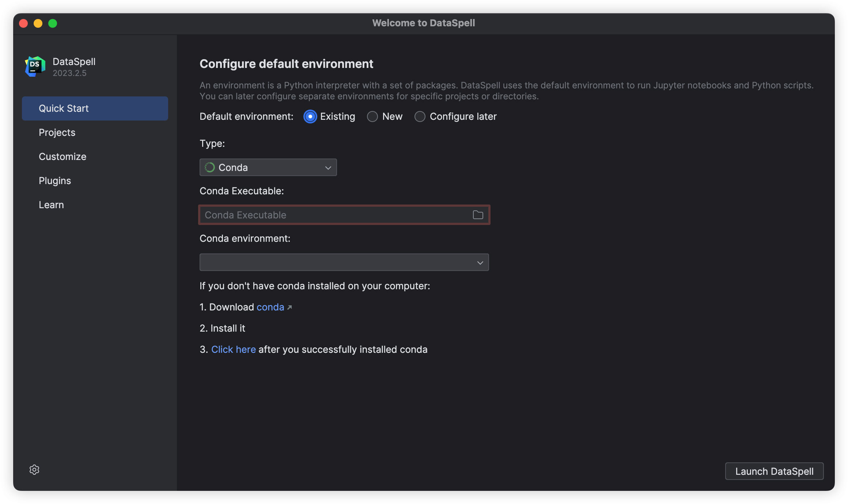Click the DataSpell logo icon
The height and width of the screenshot is (504, 848).
(x=35, y=66)
